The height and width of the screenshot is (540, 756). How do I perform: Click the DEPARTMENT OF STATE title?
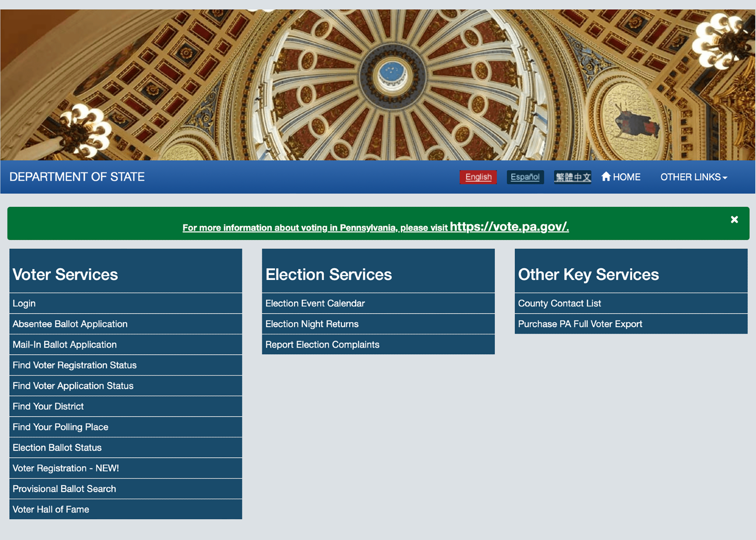pyautogui.click(x=77, y=177)
